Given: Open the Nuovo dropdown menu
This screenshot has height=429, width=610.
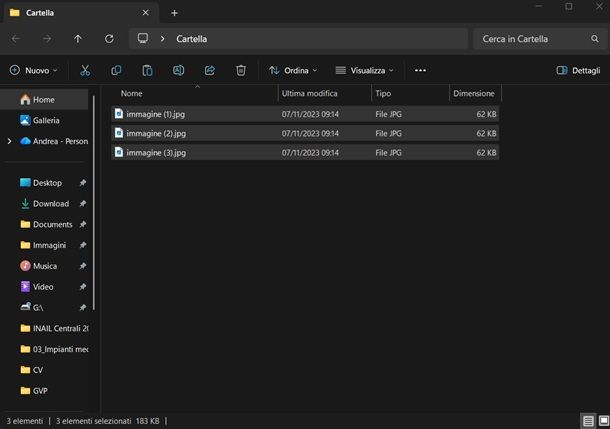Looking at the screenshot, I should click(33, 70).
